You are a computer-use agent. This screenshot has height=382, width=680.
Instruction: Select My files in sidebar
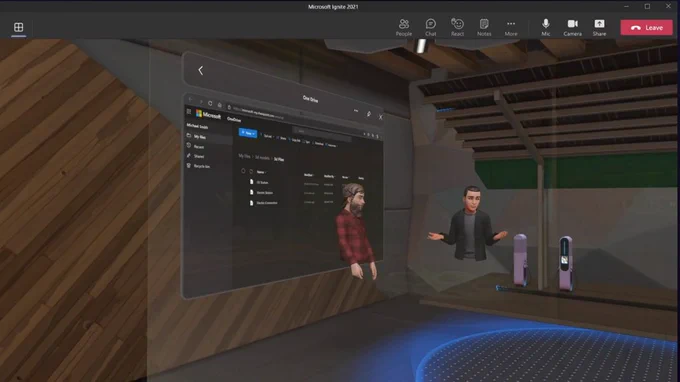coord(199,137)
